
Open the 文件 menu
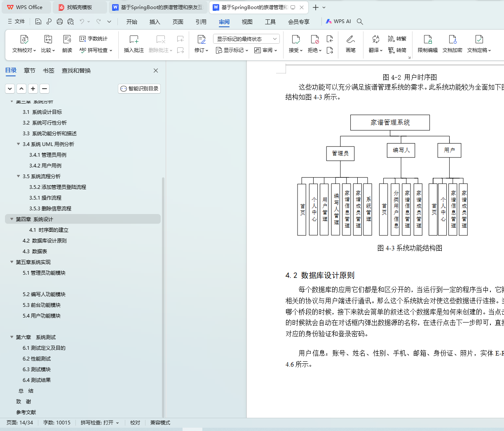pyautogui.click(x=16, y=21)
